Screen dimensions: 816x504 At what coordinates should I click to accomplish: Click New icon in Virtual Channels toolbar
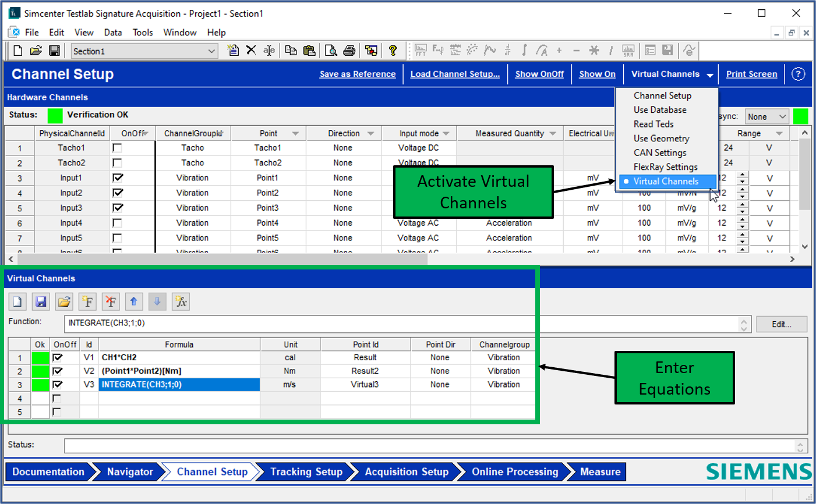pyautogui.click(x=17, y=301)
